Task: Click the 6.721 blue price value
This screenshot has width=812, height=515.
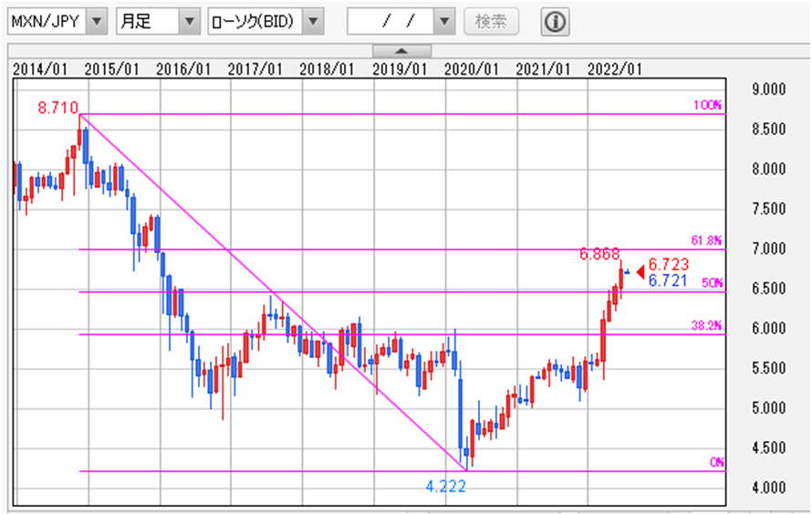Action: [x=668, y=280]
